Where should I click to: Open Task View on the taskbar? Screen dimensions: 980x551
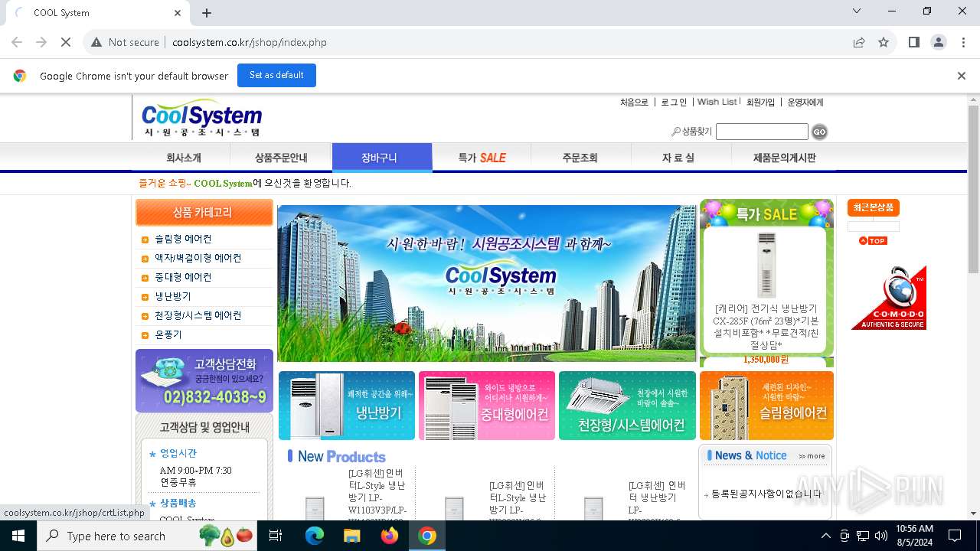click(276, 536)
